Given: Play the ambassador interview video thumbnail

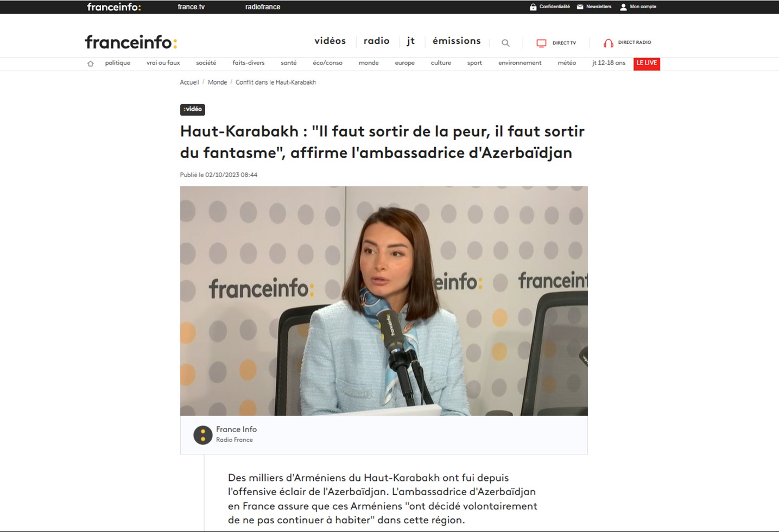Looking at the screenshot, I should [384, 301].
